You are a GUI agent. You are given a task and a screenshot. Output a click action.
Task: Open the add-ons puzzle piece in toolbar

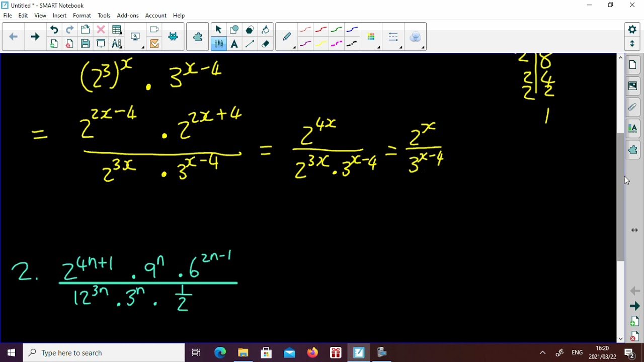(198, 37)
